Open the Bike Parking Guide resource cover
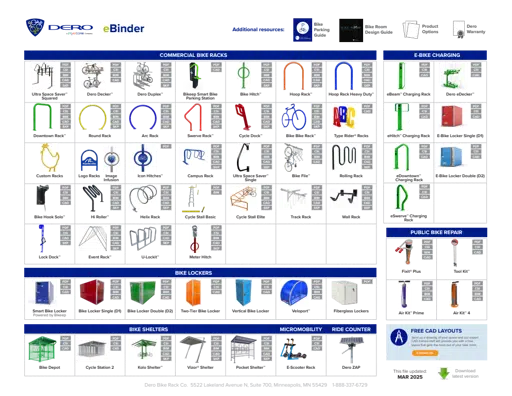 point(302,30)
